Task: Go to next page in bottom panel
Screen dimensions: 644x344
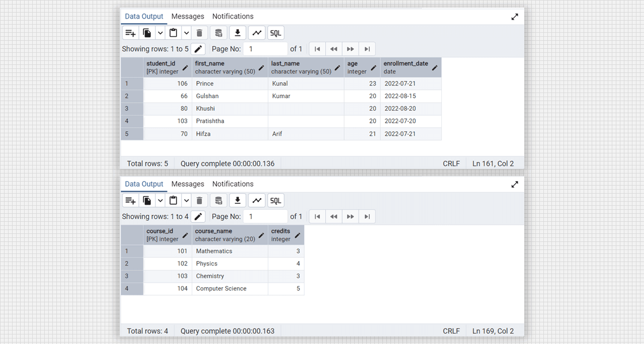Action: click(350, 216)
